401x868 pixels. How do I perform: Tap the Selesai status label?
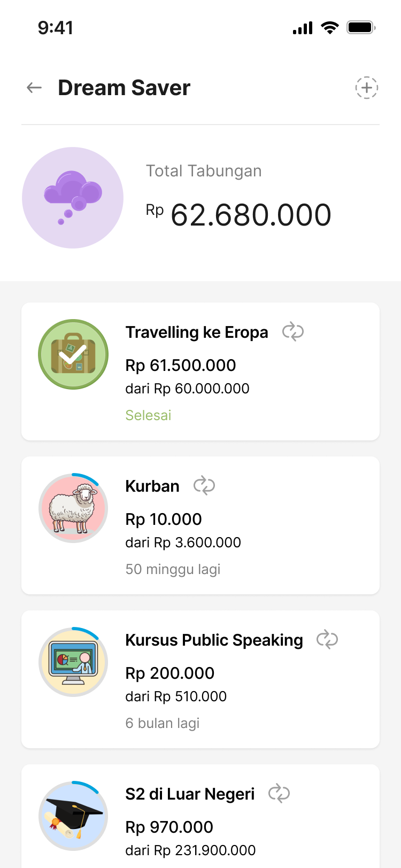coord(148,415)
